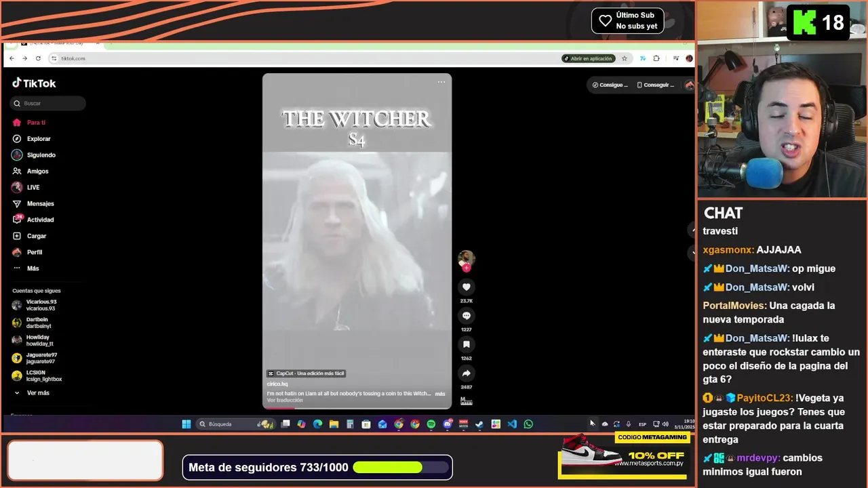
Task: Go forward in the browser
Action: pos(24,58)
